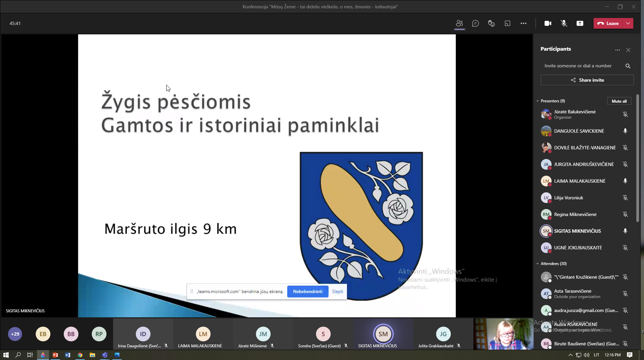Click the Share invite button

tap(587, 80)
